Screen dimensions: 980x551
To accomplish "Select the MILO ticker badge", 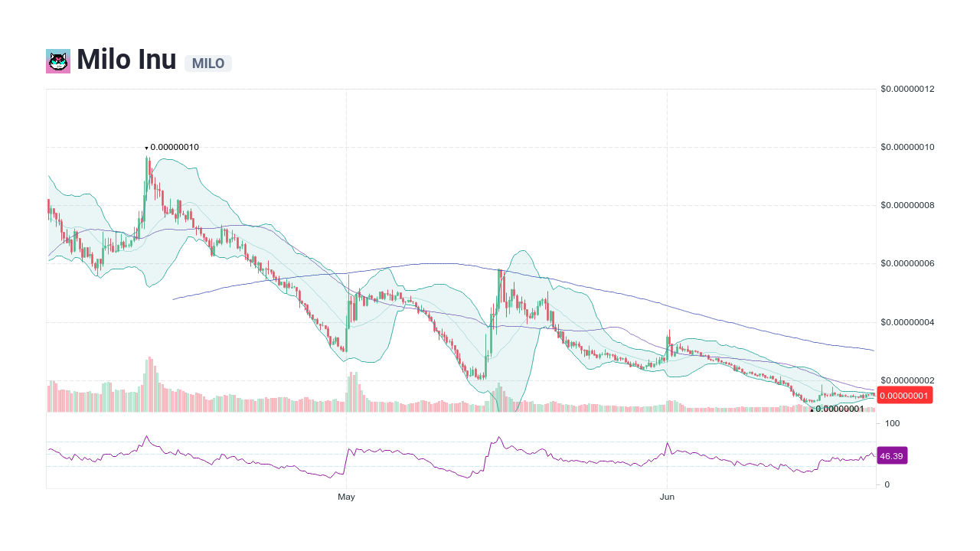I will (207, 64).
